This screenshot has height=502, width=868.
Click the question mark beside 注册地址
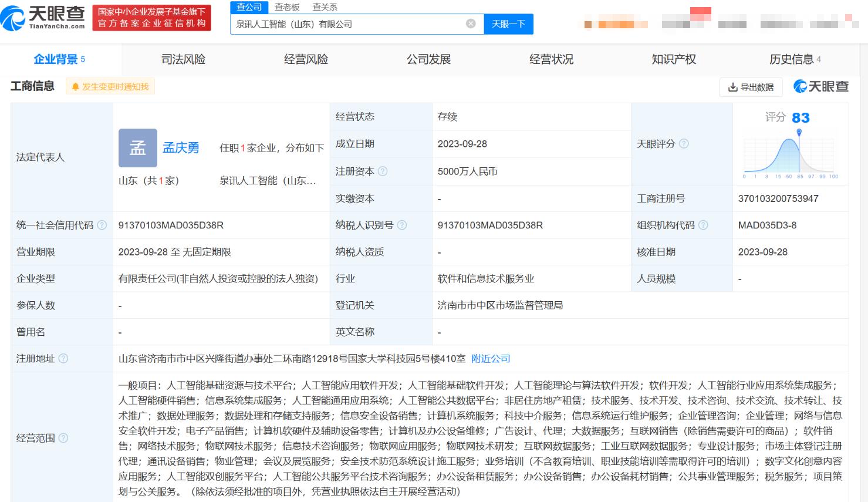point(65,358)
